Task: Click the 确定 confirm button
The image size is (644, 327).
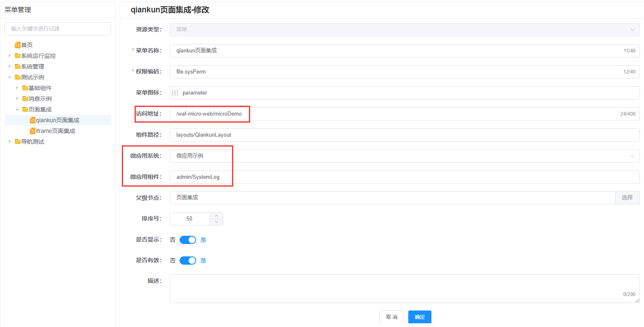Action: click(419, 317)
